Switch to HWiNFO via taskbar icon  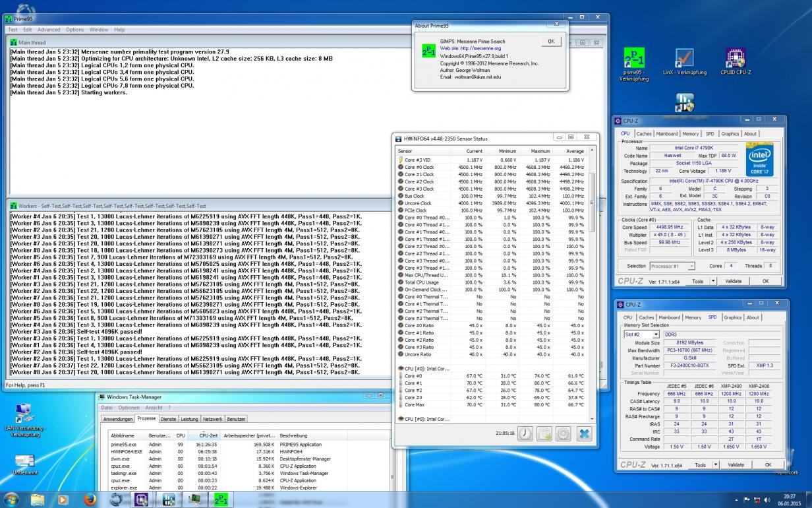pyautogui.click(x=169, y=499)
